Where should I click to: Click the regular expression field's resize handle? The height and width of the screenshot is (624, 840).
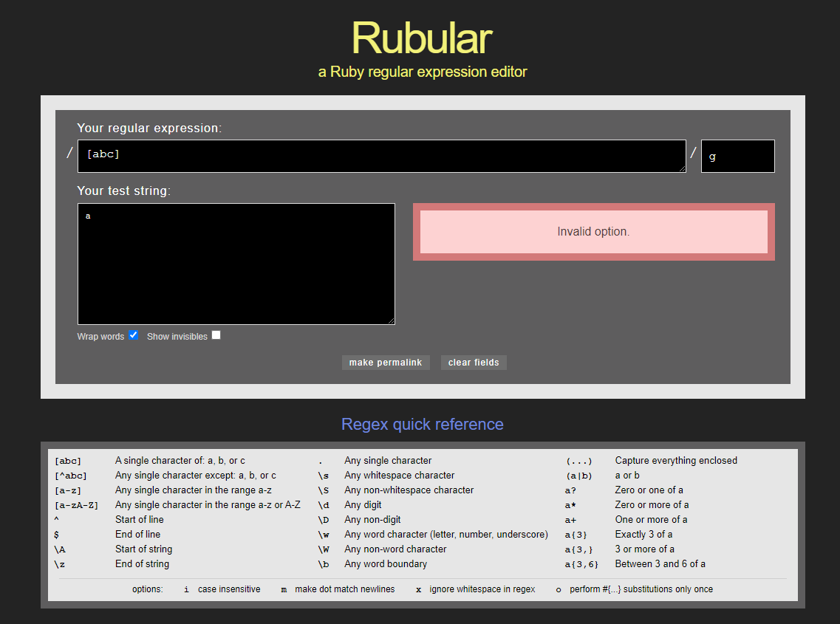682,168
